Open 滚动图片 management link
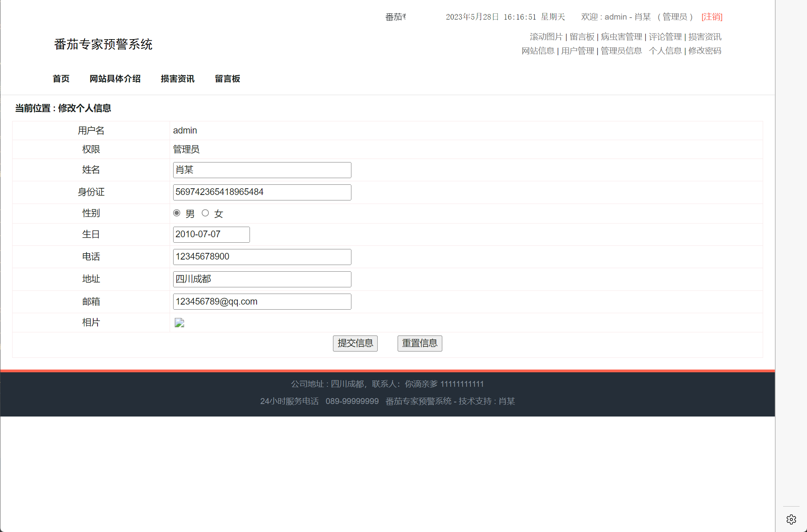807x532 pixels. tap(546, 36)
